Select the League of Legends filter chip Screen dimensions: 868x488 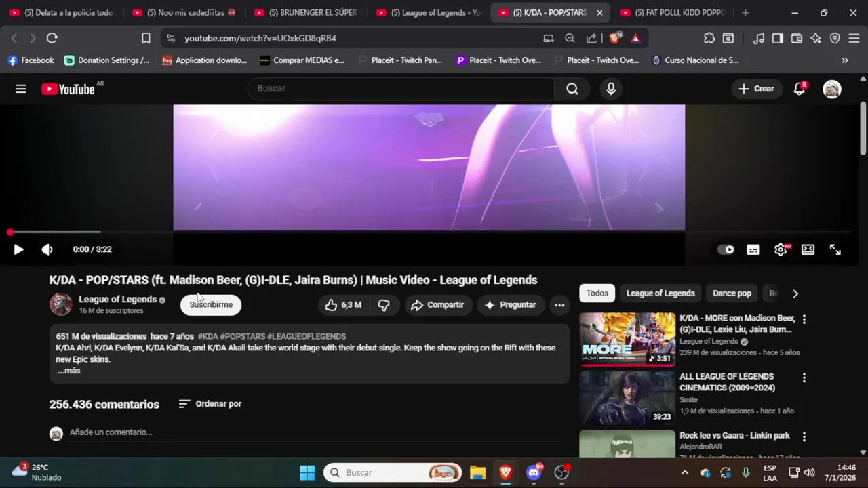(660, 293)
